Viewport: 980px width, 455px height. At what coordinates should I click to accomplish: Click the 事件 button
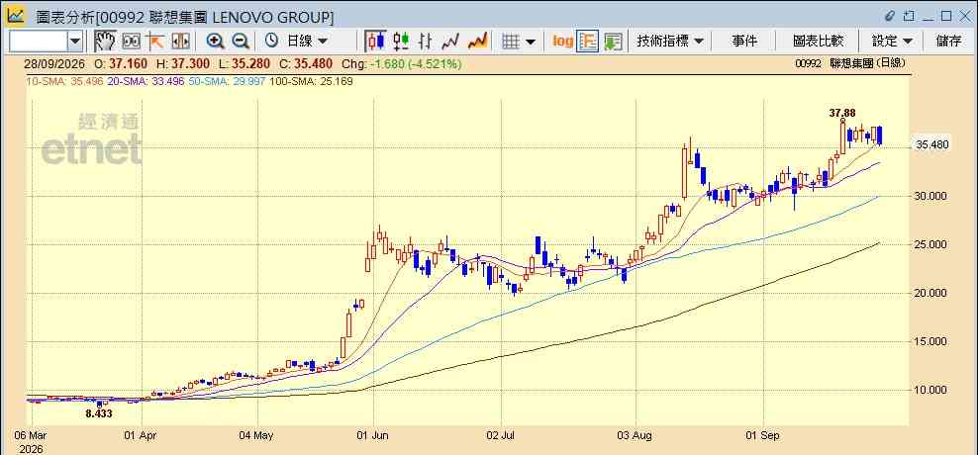coord(744,42)
